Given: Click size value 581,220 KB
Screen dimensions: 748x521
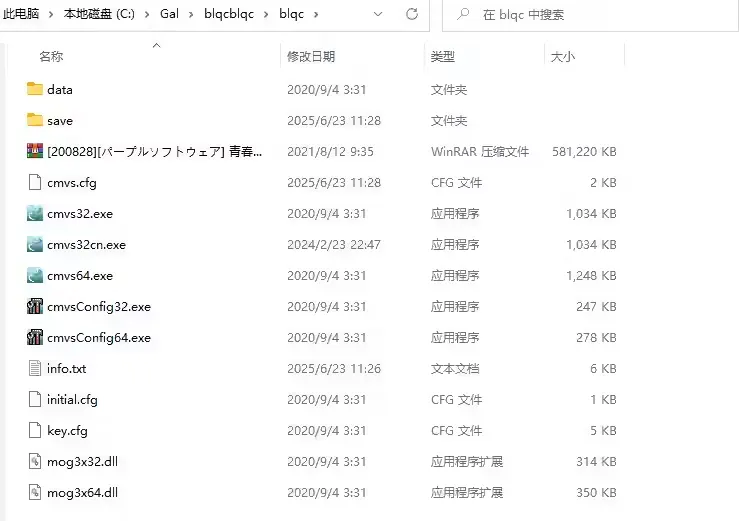Looking at the screenshot, I should pos(584,152).
